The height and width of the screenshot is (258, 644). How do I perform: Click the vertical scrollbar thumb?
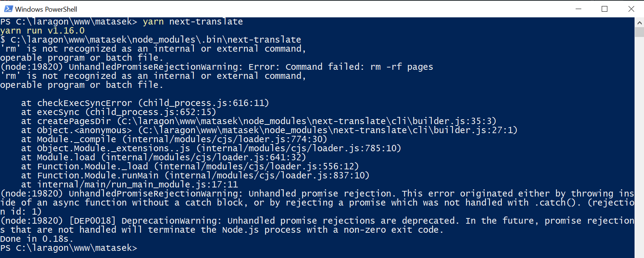pos(639,32)
